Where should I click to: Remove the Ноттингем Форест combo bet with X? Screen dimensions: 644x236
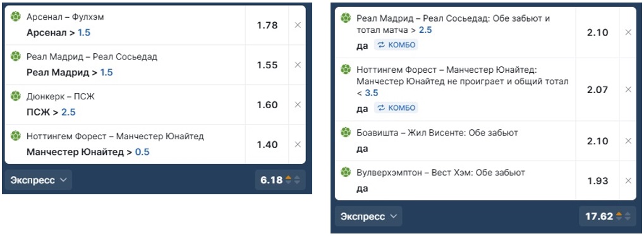tap(628, 89)
